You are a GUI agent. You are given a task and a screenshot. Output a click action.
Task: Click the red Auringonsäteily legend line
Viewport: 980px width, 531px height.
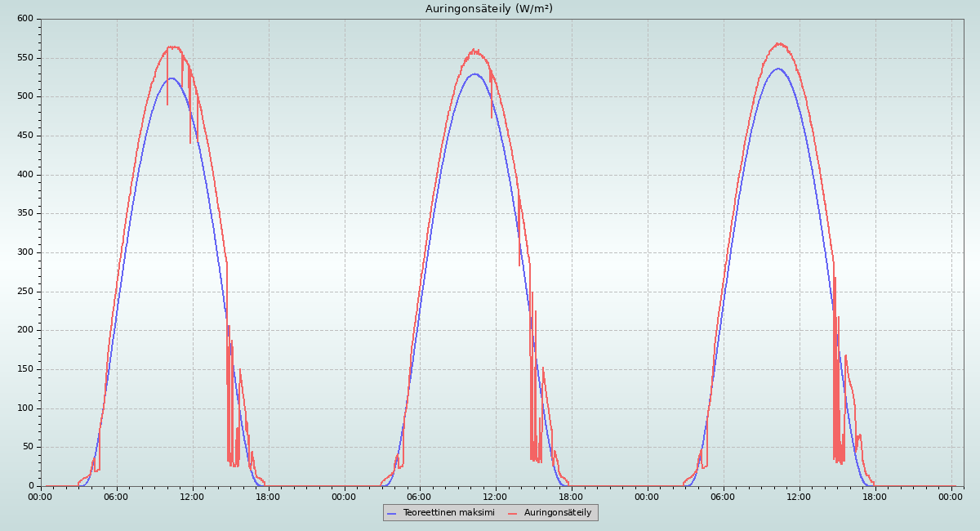coord(513,513)
